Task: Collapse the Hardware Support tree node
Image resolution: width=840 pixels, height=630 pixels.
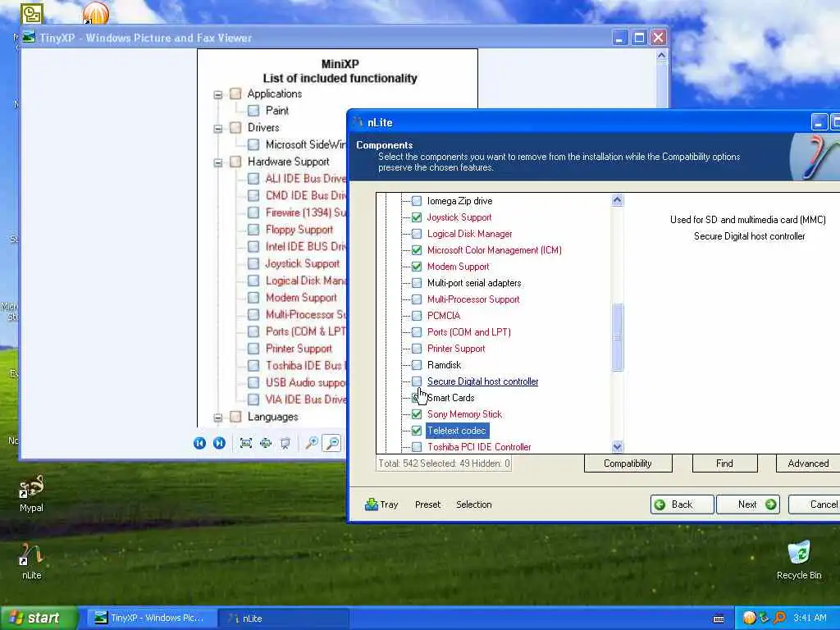Action: point(218,163)
